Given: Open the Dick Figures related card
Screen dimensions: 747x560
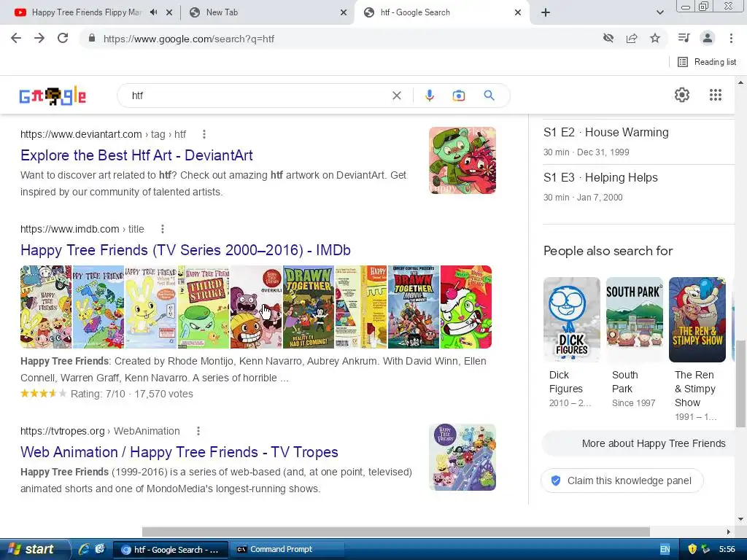Looking at the screenshot, I should tap(571, 343).
